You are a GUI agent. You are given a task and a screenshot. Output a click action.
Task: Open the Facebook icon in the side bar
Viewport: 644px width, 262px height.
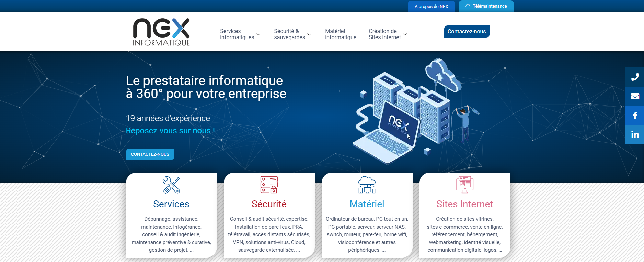point(635,116)
